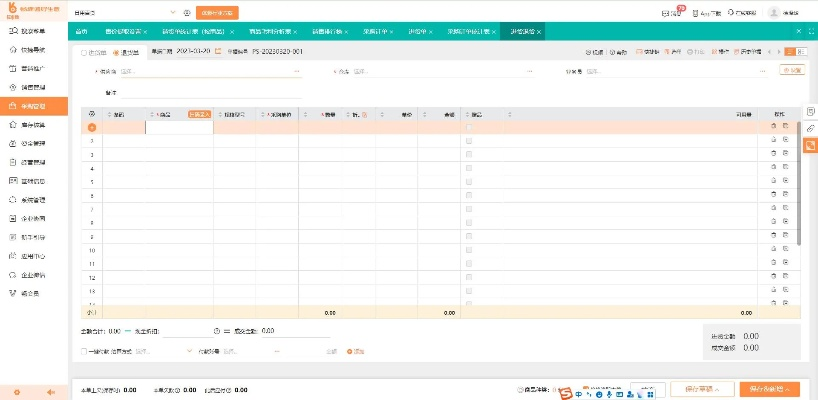Screen dimensions: 818x400
Task: Expand the orange save and new dropdown button
Action: pos(769,389)
